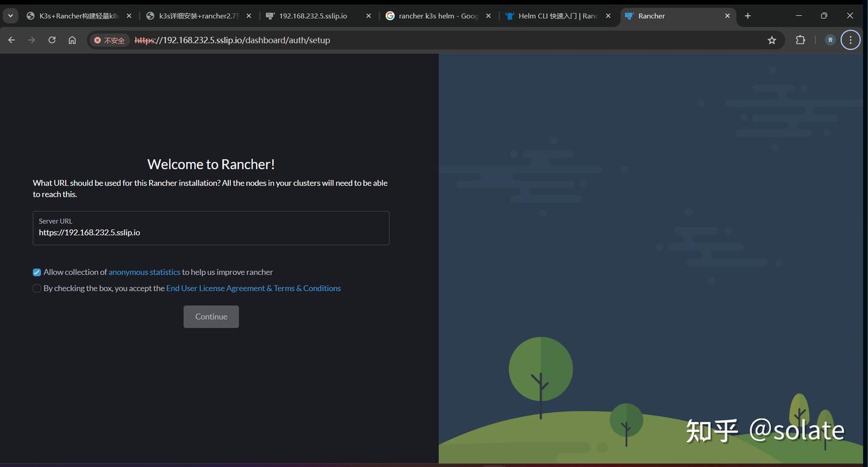Close the browser window
The image size is (868, 467).
[x=850, y=16]
